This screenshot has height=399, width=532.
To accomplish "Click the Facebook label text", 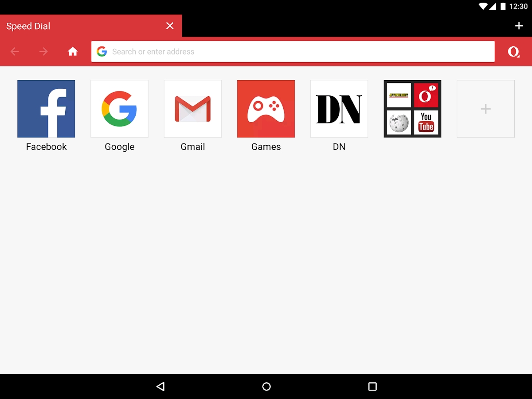I will click(46, 147).
